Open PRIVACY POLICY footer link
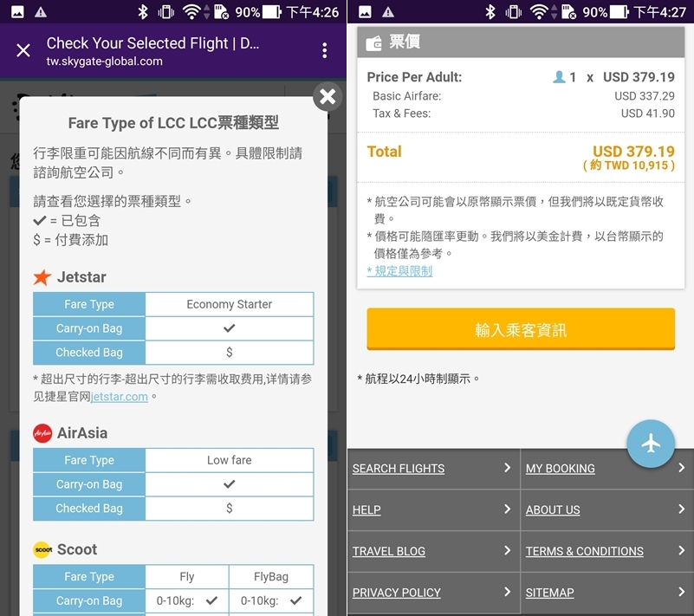 [397, 593]
